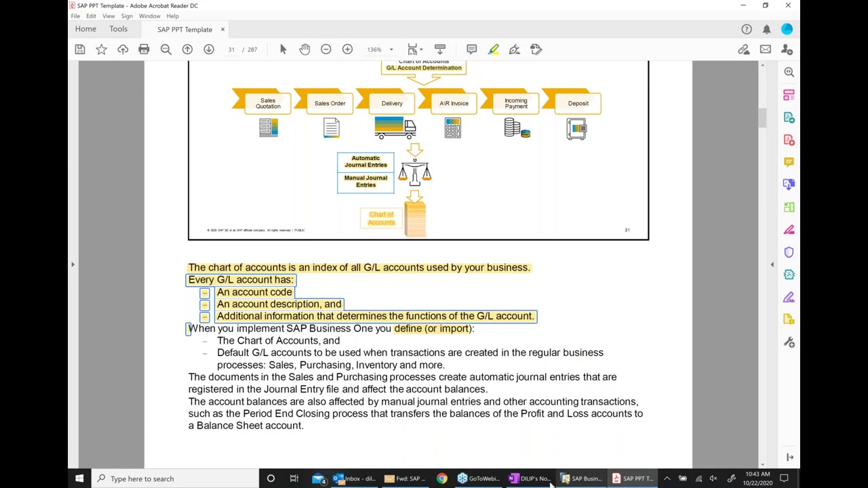This screenshot has height=488, width=868.
Task: Share a link to the file
Action: pos(744,49)
